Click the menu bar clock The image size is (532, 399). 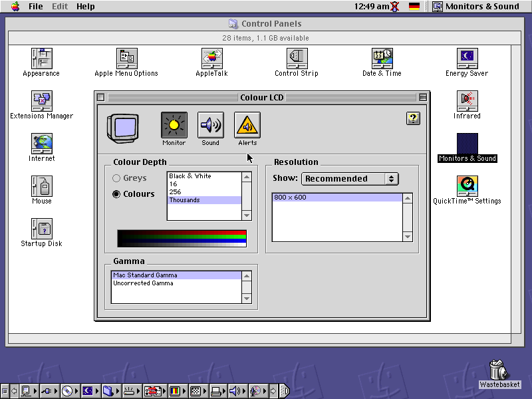click(x=372, y=7)
